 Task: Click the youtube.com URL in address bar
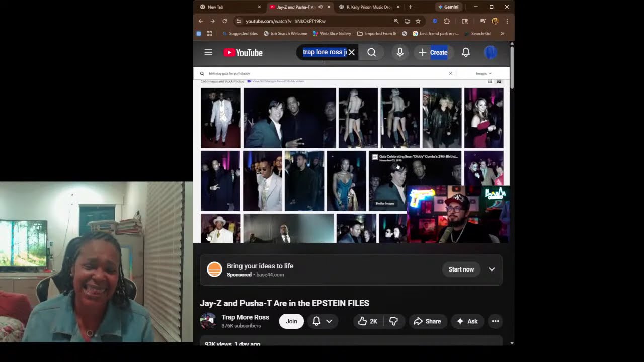coord(285,21)
